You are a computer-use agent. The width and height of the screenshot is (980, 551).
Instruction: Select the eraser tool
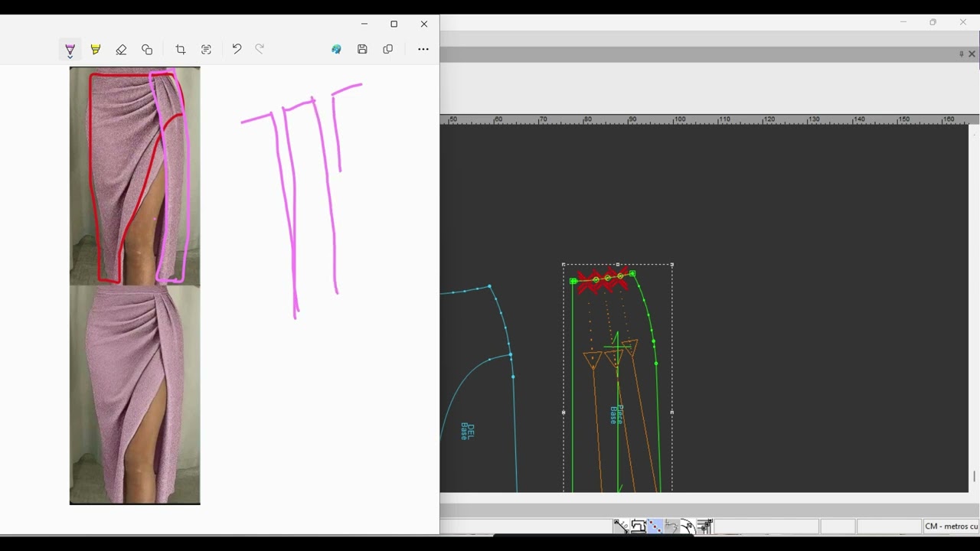(x=121, y=50)
